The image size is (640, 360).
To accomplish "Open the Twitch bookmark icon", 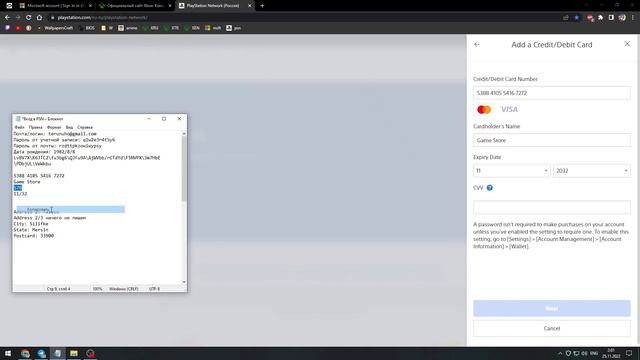I will click(x=7, y=28).
